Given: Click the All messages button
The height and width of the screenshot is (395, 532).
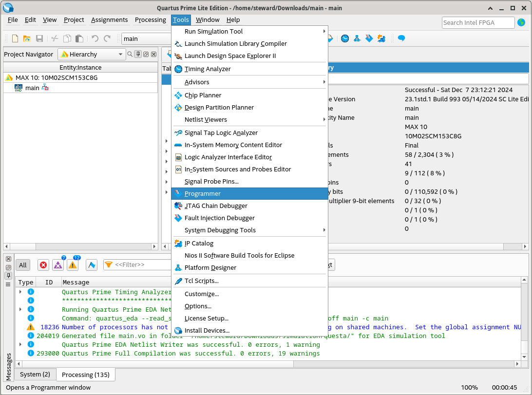Looking at the screenshot, I should pos(23,265).
